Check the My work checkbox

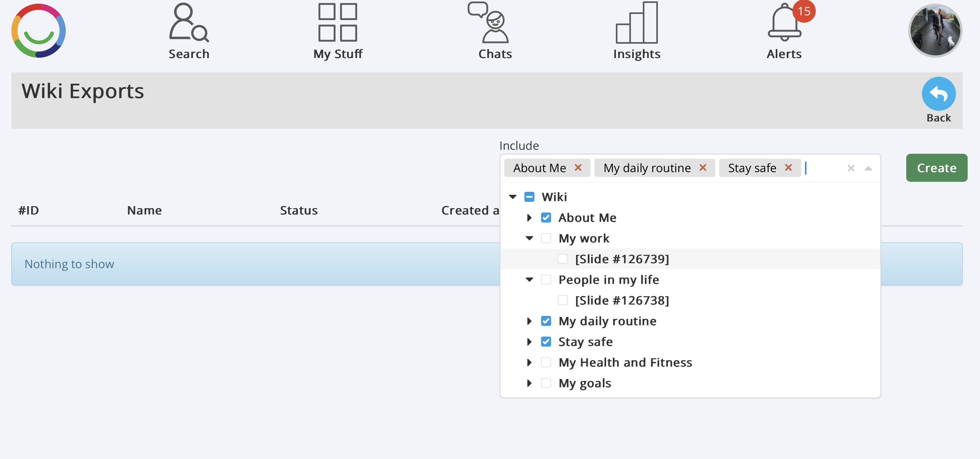coord(545,239)
